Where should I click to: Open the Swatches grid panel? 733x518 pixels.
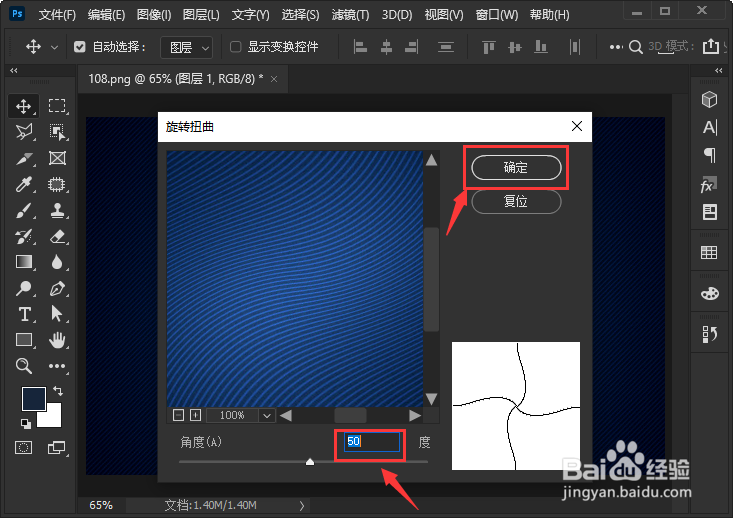[x=709, y=252]
